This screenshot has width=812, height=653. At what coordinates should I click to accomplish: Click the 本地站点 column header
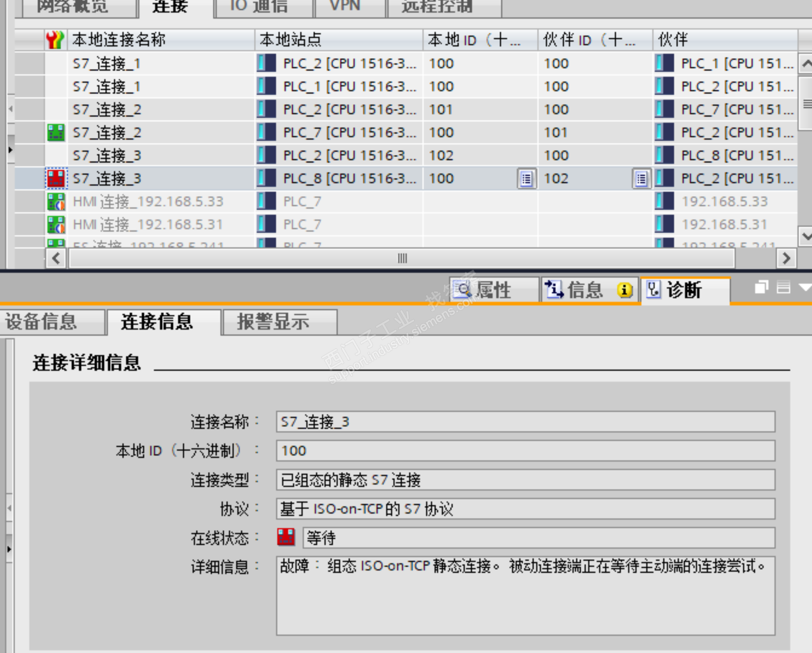339,40
